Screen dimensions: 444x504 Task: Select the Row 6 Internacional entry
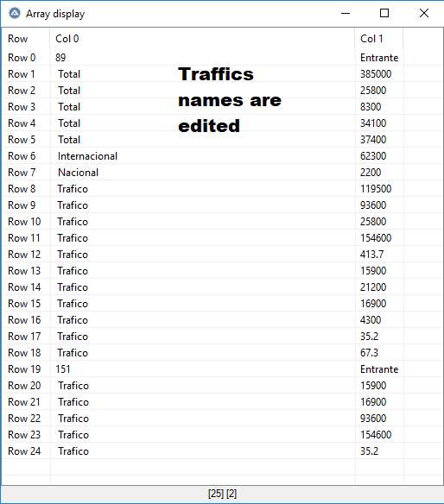[x=222, y=156]
